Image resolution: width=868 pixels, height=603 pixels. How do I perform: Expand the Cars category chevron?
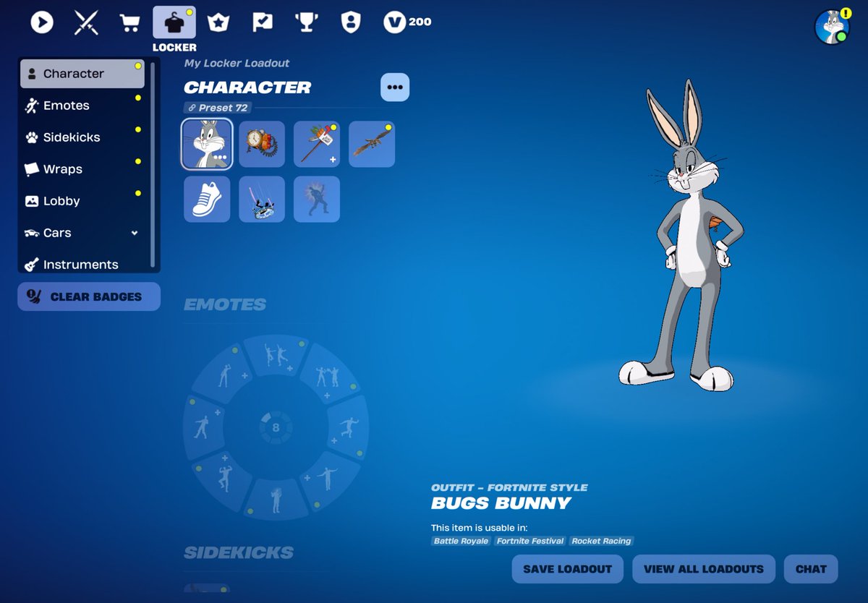(134, 233)
